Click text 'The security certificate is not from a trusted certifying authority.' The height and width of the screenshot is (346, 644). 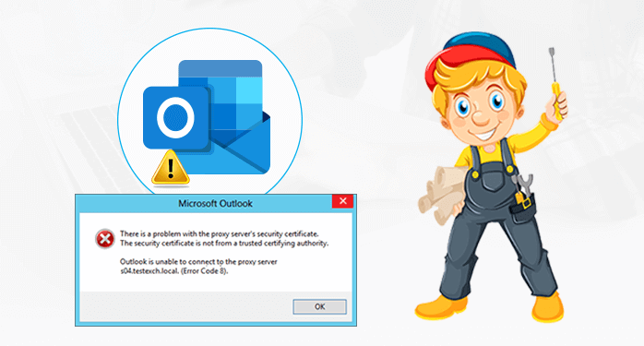pyautogui.click(x=224, y=244)
